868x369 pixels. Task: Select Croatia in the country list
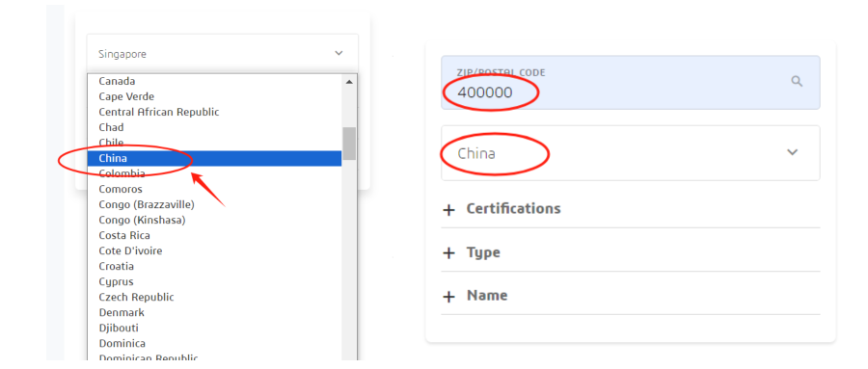point(214,267)
